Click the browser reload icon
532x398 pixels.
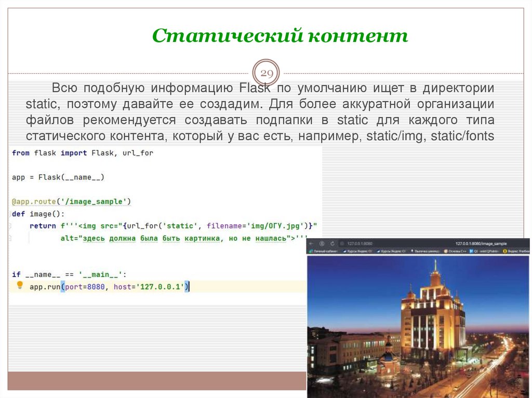pos(332,243)
